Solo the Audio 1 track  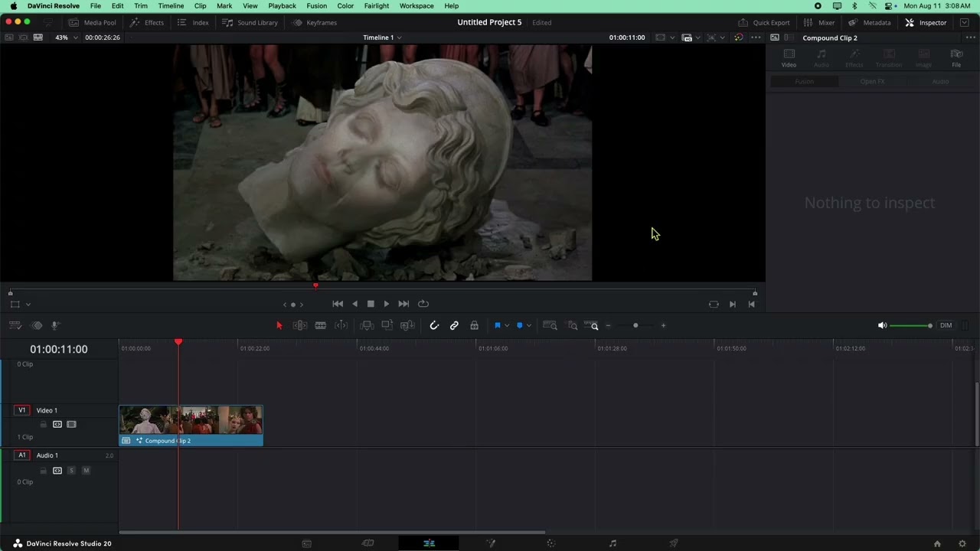pyautogui.click(x=71, y=471)
